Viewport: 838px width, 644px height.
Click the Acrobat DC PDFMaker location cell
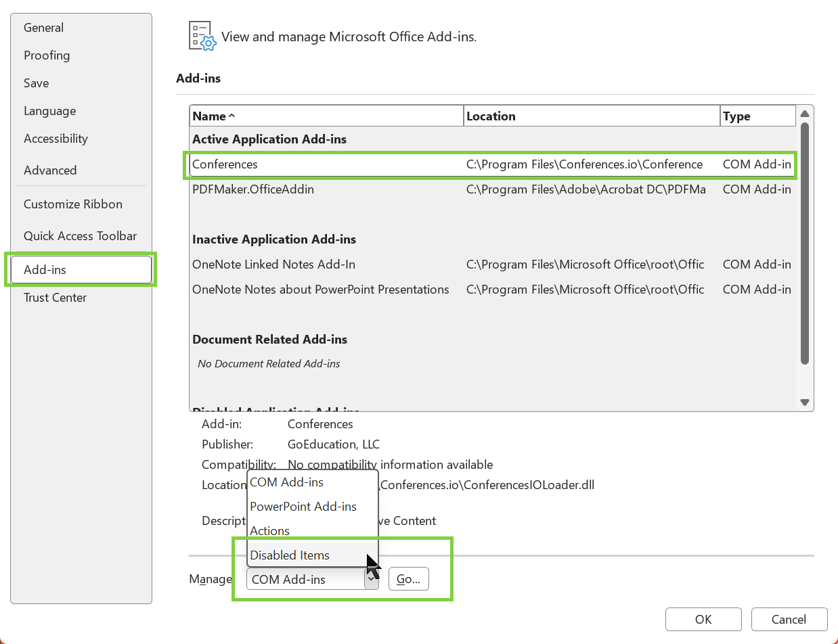tap(586, 189)
